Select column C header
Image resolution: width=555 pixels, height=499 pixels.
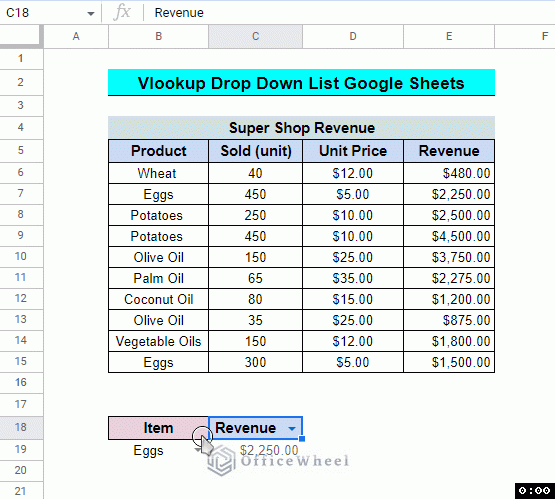[255, 36]
